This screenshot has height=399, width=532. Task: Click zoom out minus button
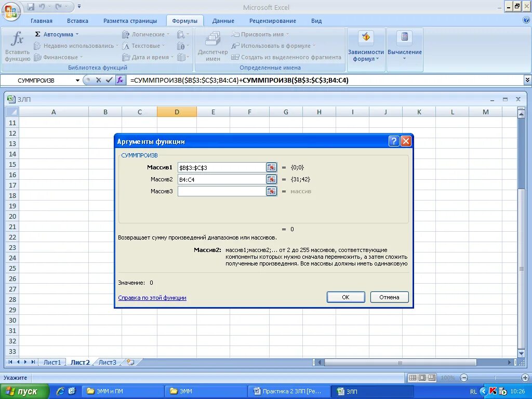[x=464, y=378]
